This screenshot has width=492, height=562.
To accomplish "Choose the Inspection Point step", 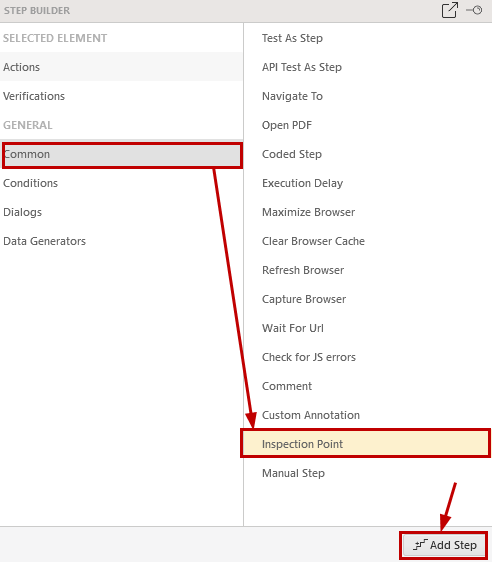I will 366,444.
